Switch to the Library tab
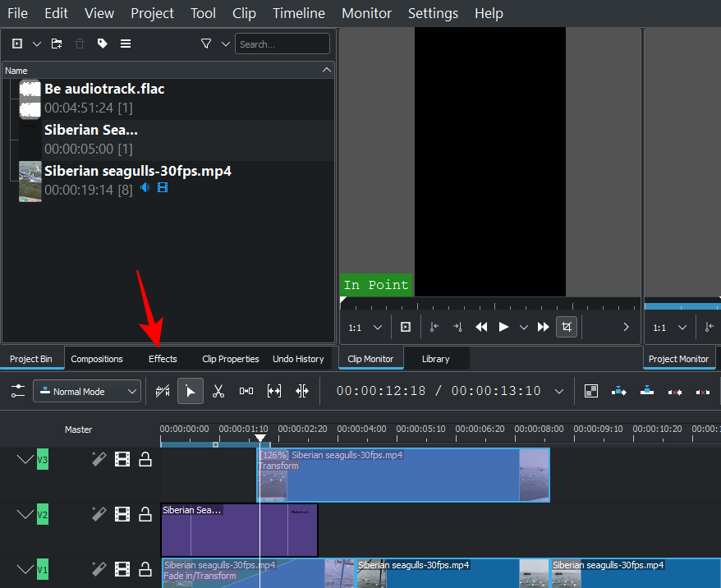The image size is (721, 588). coord(436,359)
